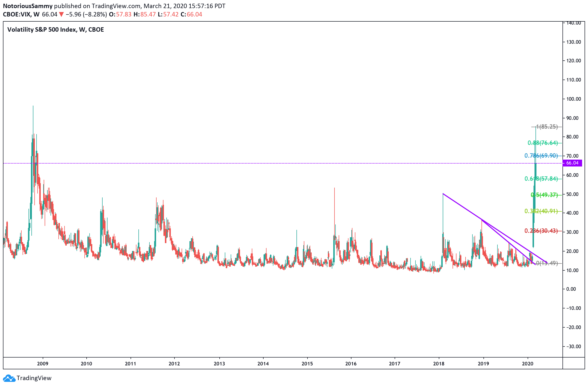Viewport: 588px width, 387px height.
Task: Click the Fibonacci 0.5(49.37) level label
Action: point(544,195)
